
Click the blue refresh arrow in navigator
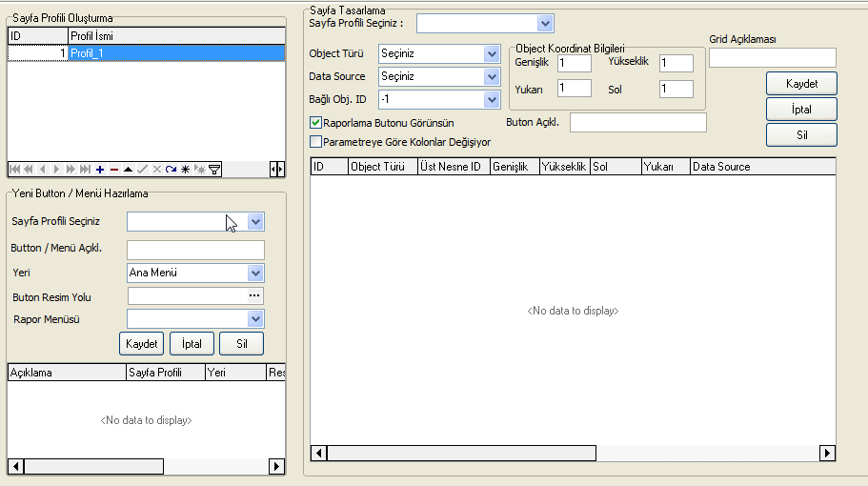tap(171, 170)
